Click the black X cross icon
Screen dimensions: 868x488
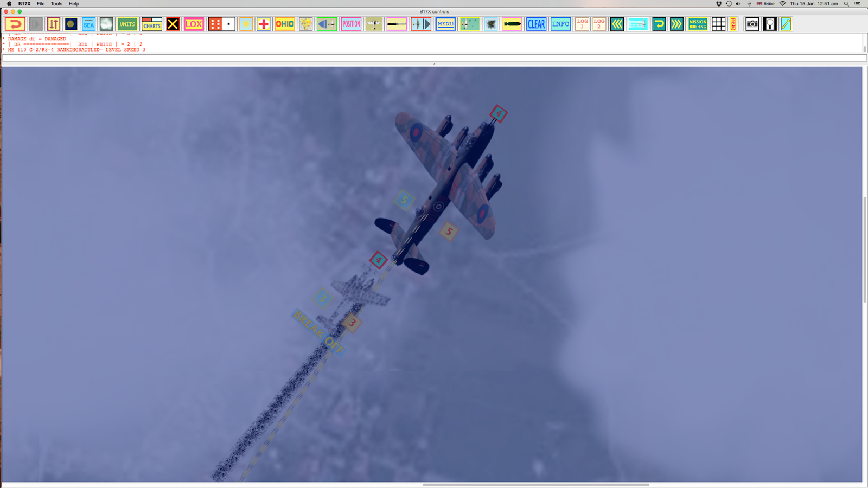click(173, 24)
